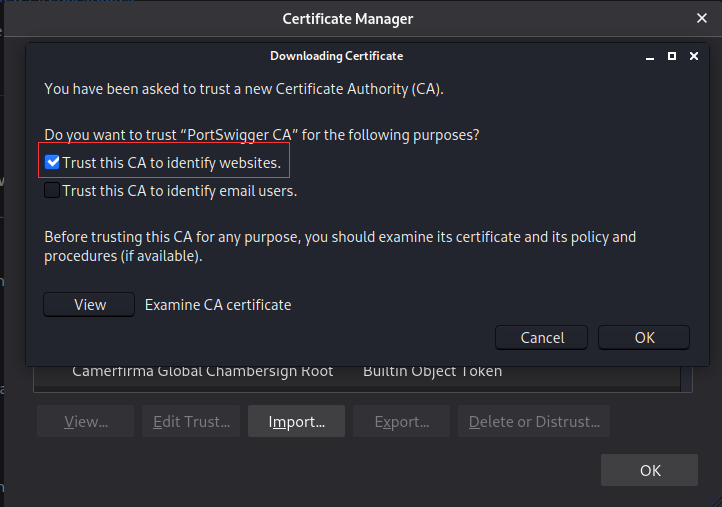The image size is (722, 507).
Task: Click the Downloading Certificate title bar
Action: point(336,56)
